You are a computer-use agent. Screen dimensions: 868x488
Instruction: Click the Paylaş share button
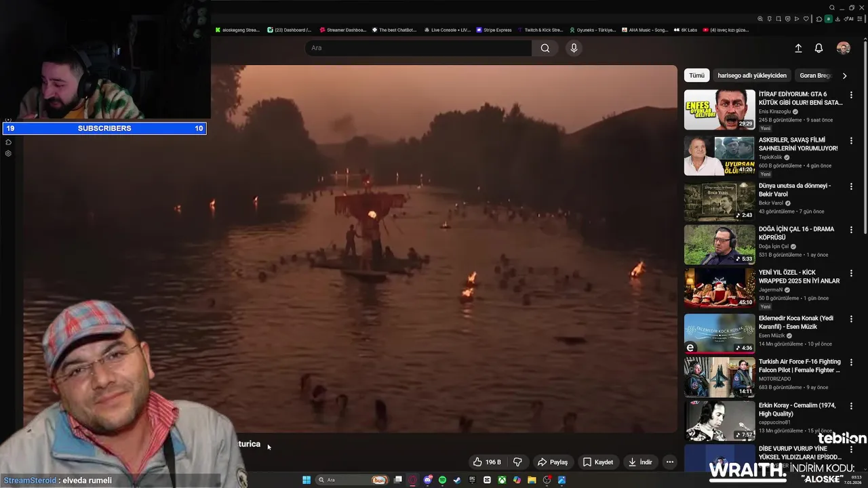coord(553,462)
